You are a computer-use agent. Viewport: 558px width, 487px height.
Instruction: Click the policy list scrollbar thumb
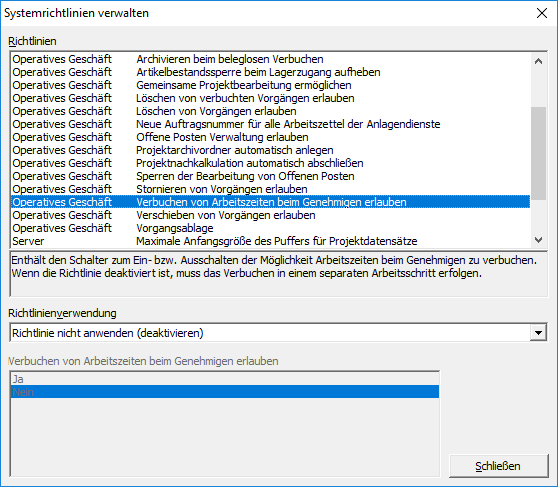coord(538,153)
